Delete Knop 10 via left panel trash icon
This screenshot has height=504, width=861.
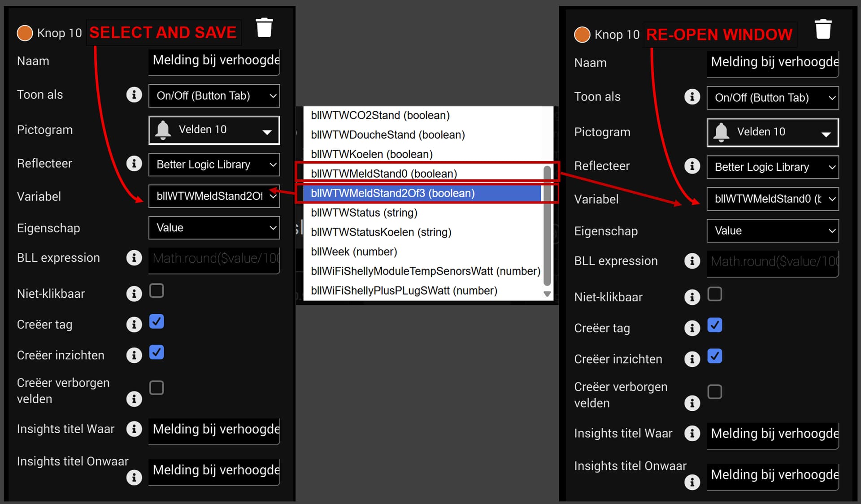pos(264,28)
